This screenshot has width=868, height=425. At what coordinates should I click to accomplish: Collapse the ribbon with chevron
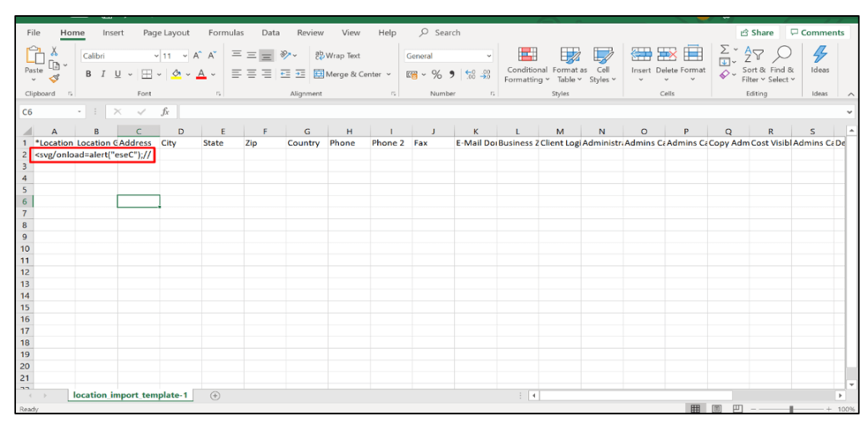click(851, 95)
